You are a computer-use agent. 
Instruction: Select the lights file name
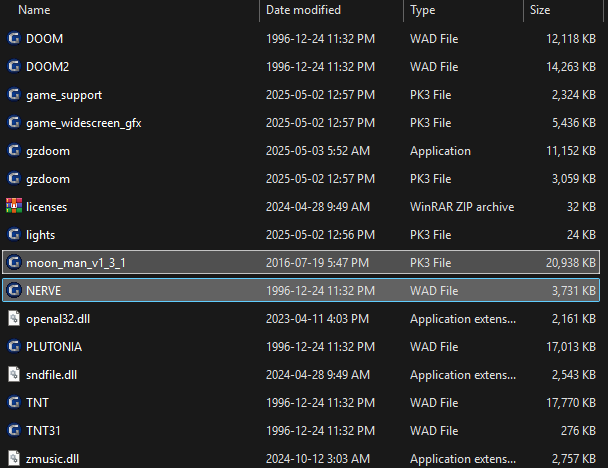point(40,235)
